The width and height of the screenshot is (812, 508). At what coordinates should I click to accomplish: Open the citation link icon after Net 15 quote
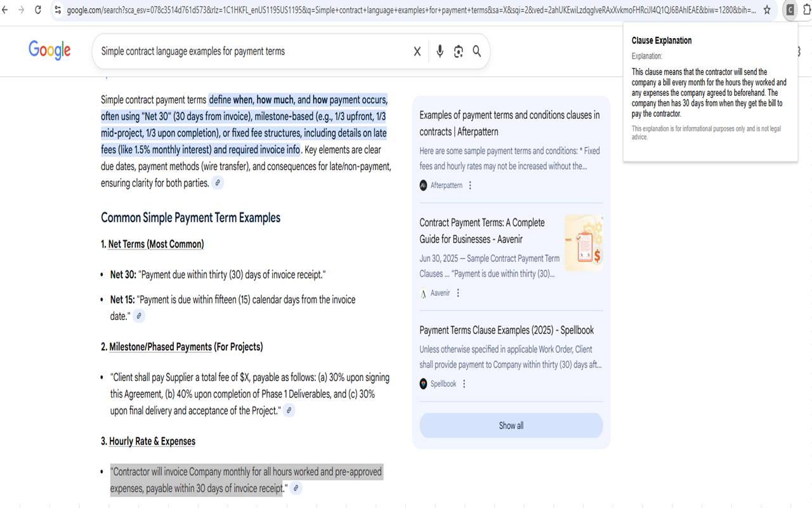tap(138, 316)
